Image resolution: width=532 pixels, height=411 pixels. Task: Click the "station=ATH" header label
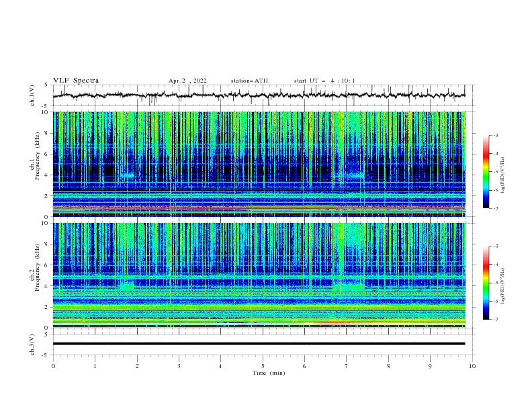249,81
